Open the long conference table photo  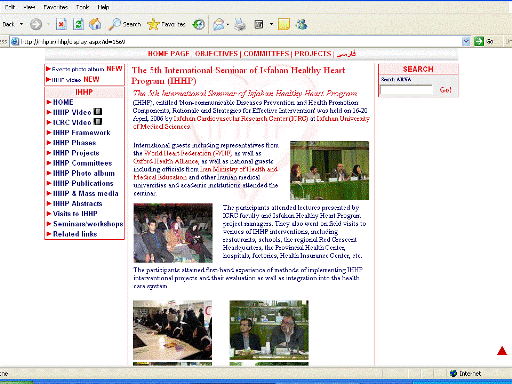click(172, 330)
